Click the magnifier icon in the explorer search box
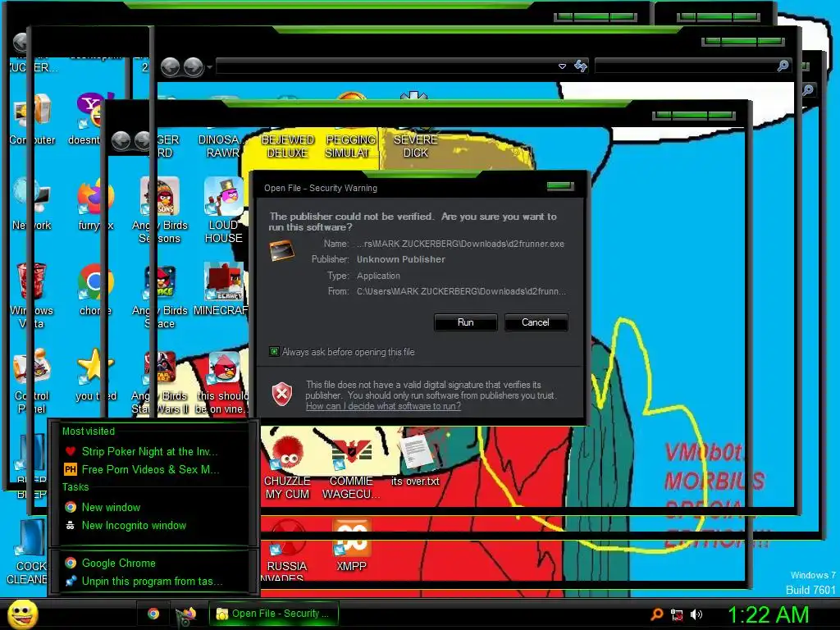The height and width of the screenshot is (630, 840). click(783, 66)
